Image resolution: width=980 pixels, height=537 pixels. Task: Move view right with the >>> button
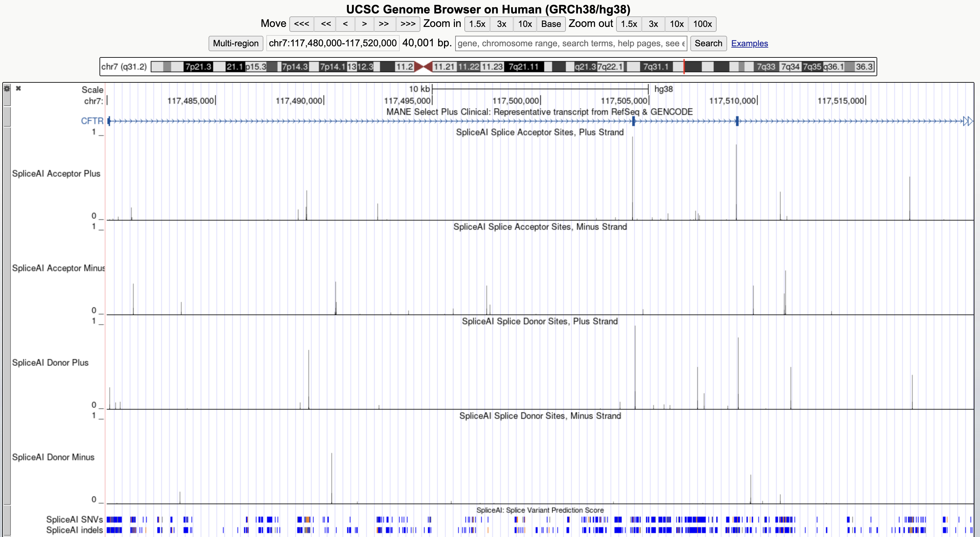pos(408,24)
